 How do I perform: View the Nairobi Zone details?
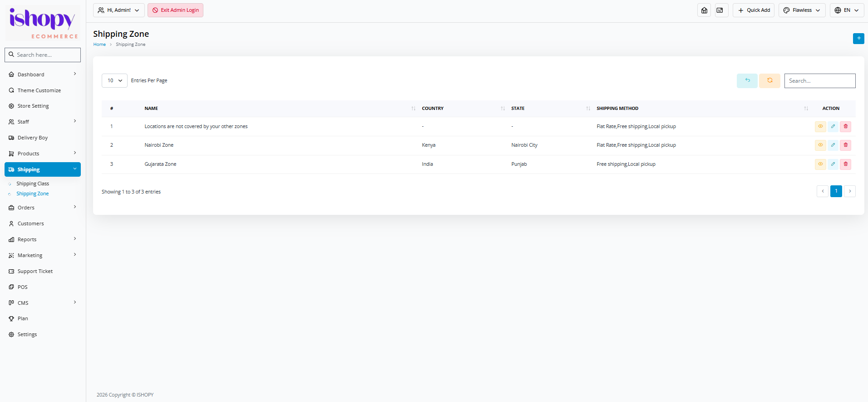[820, 145]
